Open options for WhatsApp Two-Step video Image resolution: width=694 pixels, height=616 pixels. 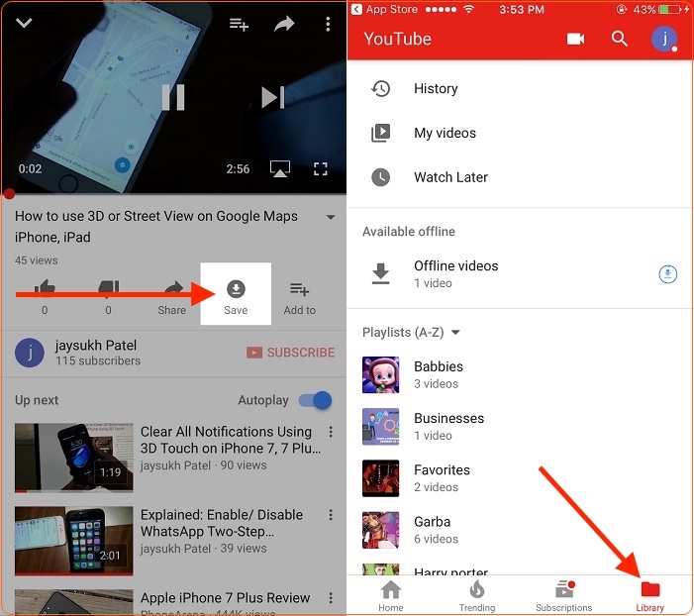click(331, 515)
